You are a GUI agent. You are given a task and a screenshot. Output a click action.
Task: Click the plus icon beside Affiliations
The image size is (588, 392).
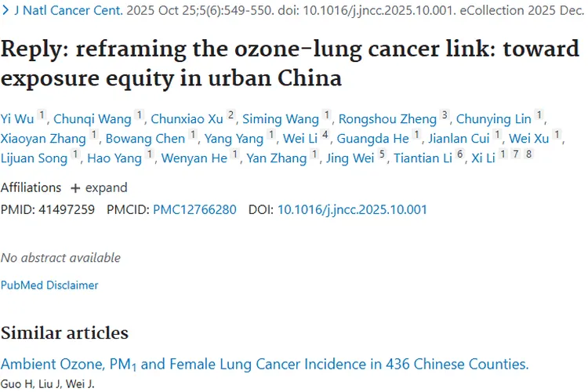75,188
